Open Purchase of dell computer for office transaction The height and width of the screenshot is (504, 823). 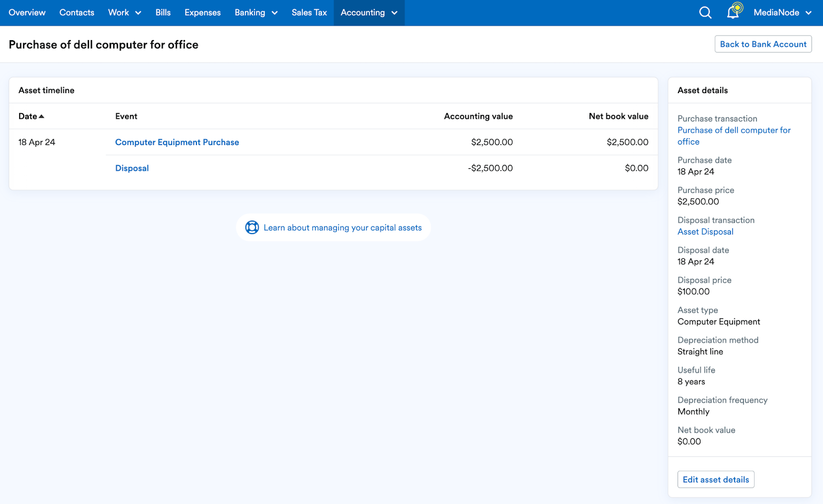coord(734,135)
